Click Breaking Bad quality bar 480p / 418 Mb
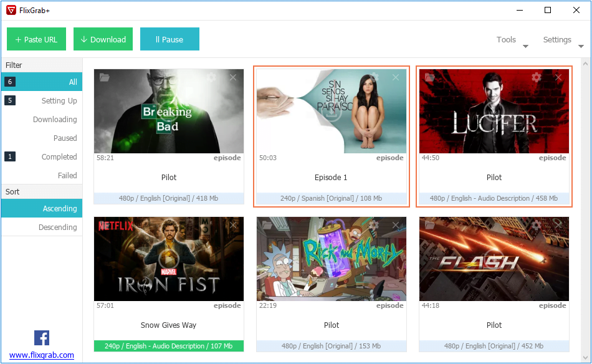Screen dimensions: 592x364 click(169, 198)
